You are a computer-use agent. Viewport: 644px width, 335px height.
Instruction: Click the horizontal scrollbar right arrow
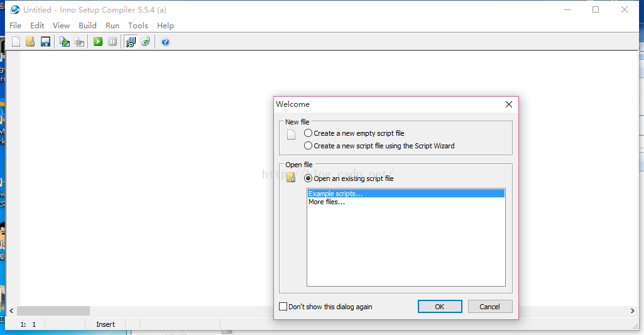click(633, 310)
